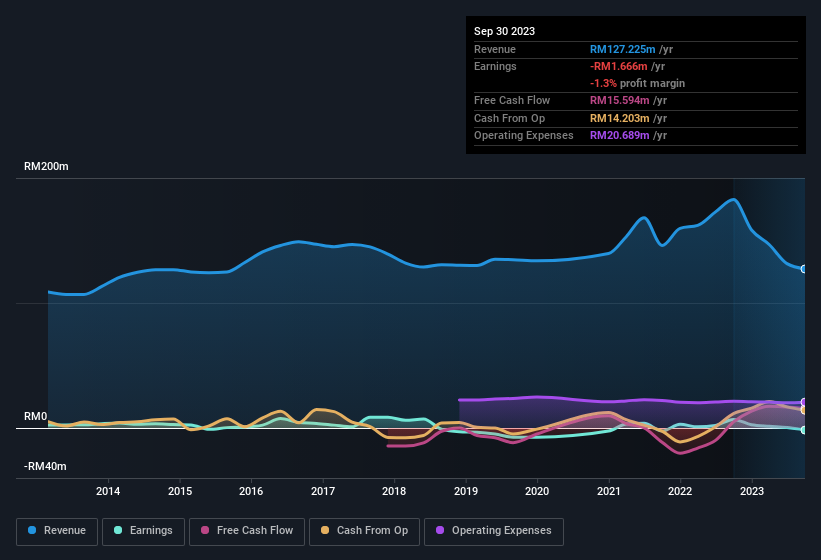Screen dimensions: 821x560
Task: Toggle the Operating Expenses legend button
Action: pyautogui.click(x=494, y=531)
